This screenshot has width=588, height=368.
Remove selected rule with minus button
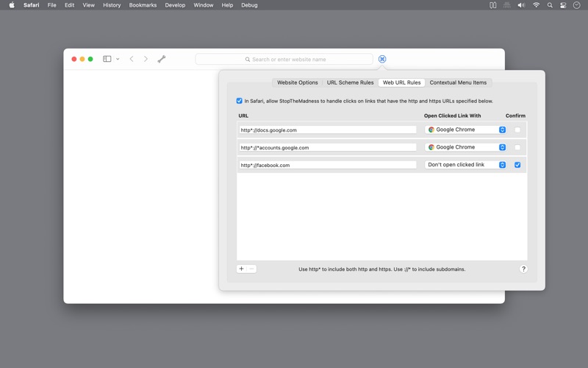click(x=251, y=269)
